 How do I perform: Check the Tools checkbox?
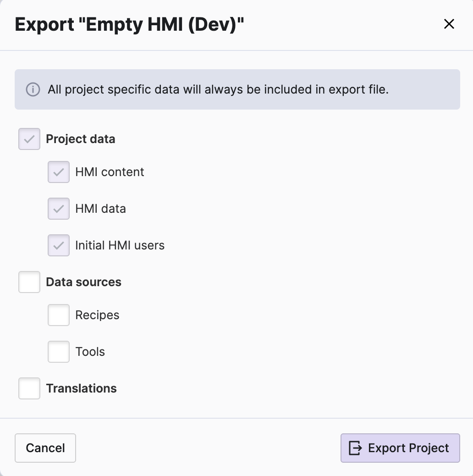point(59,352)
